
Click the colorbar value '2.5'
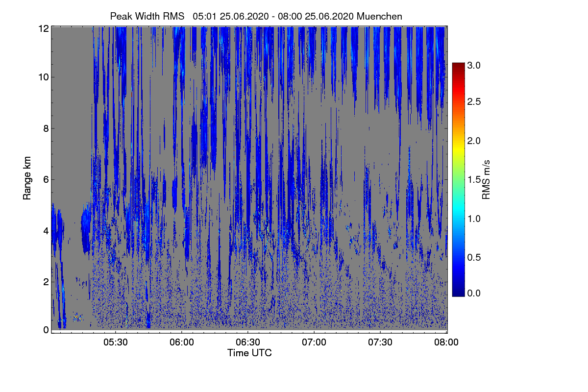[473, 101]
